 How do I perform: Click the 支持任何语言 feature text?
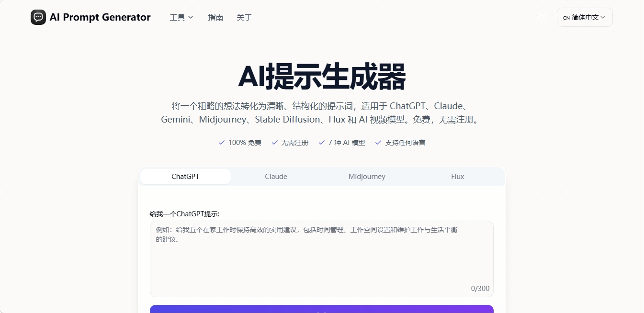(x=405, y=143)
